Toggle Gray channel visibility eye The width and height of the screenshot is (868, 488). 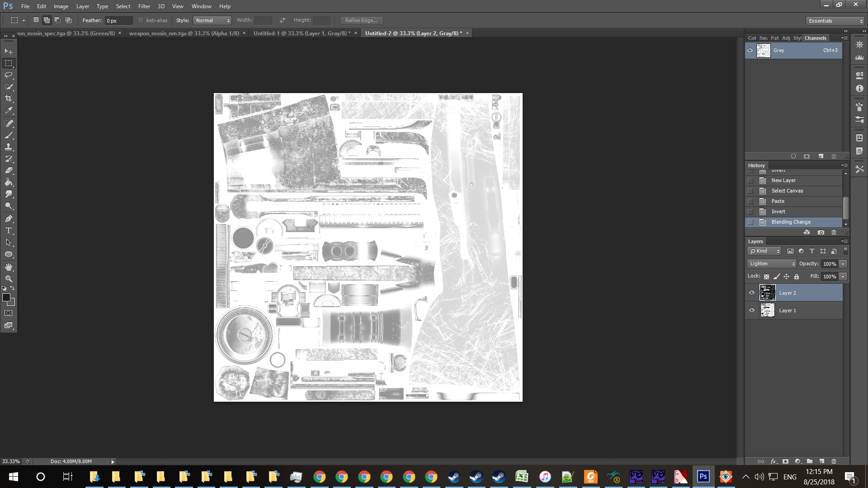pos(750,50)
